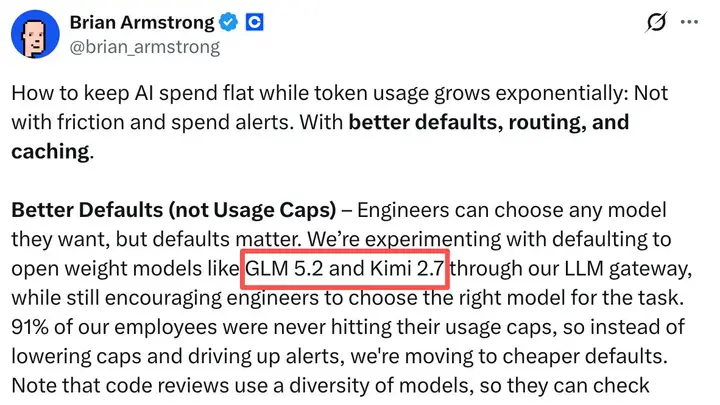Click the bold "Better Defaults (not Usage Caps)" heading
Image resolution: width=720 pixels, height=405 pixels.
click(174, 210)
